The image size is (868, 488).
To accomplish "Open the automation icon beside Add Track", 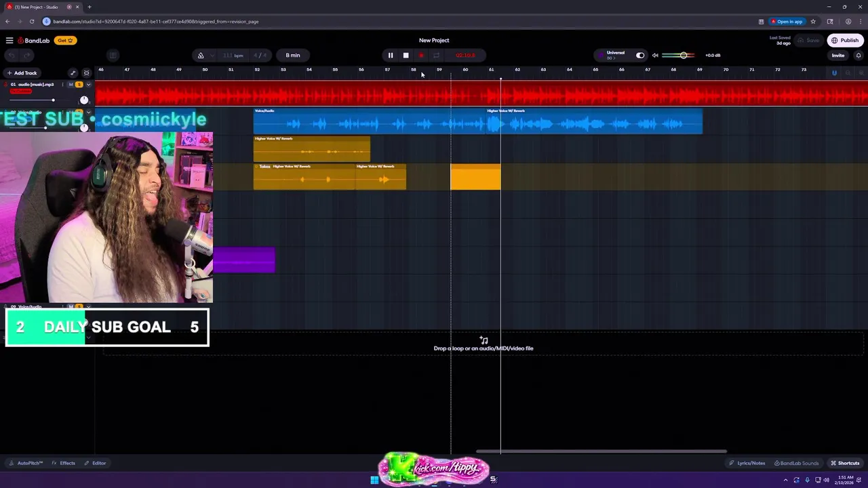I will (73, 73).
